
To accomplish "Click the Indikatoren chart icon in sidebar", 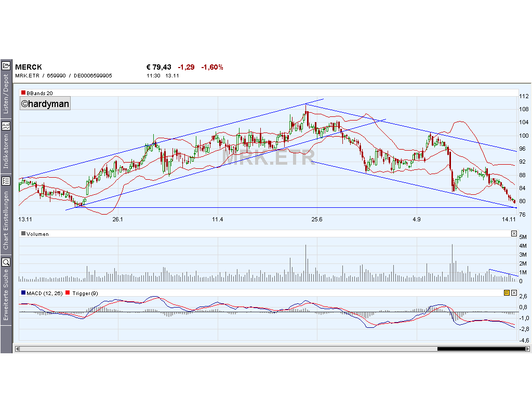I will pyautogui.click(x=7, y=125).
